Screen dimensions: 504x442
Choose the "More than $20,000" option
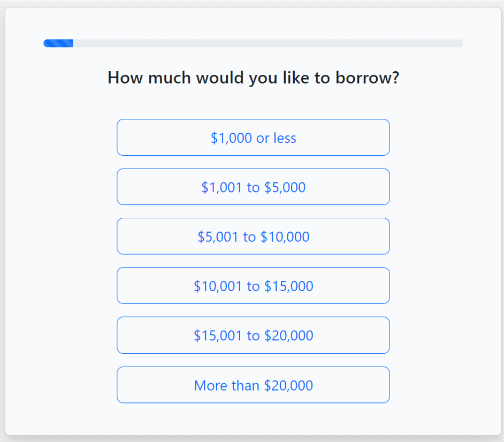253,385
